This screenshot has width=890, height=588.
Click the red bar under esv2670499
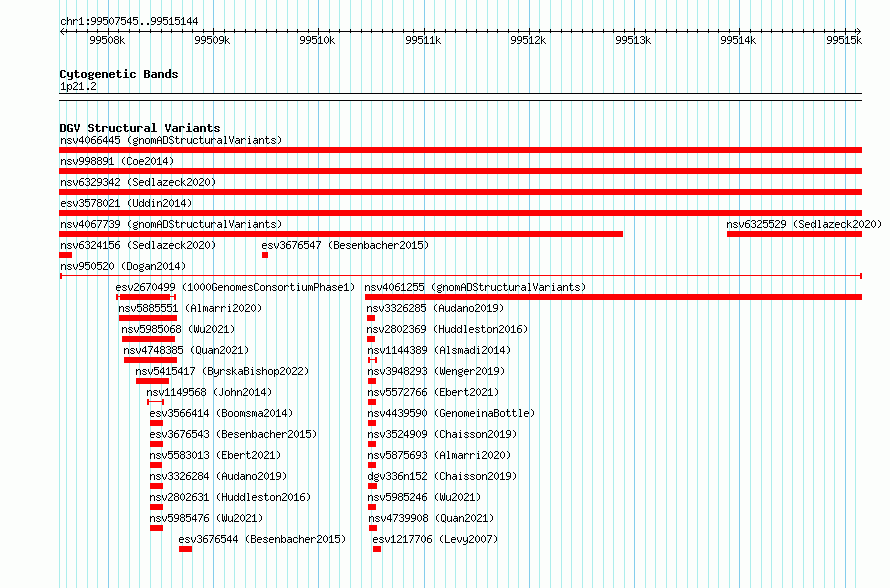[x=146, y=297]
